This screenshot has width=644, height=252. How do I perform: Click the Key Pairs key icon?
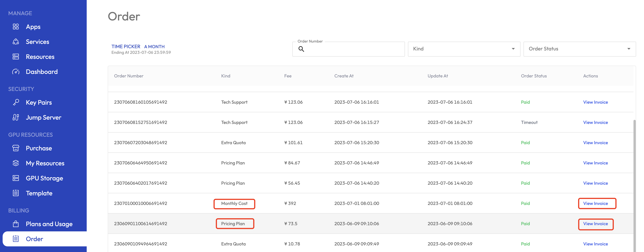pos(16,102)
